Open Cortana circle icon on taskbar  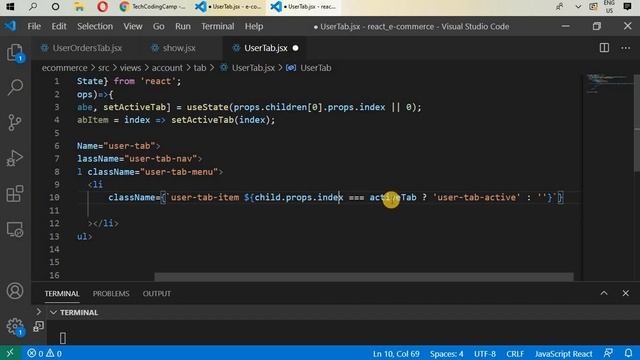(56, 7)
